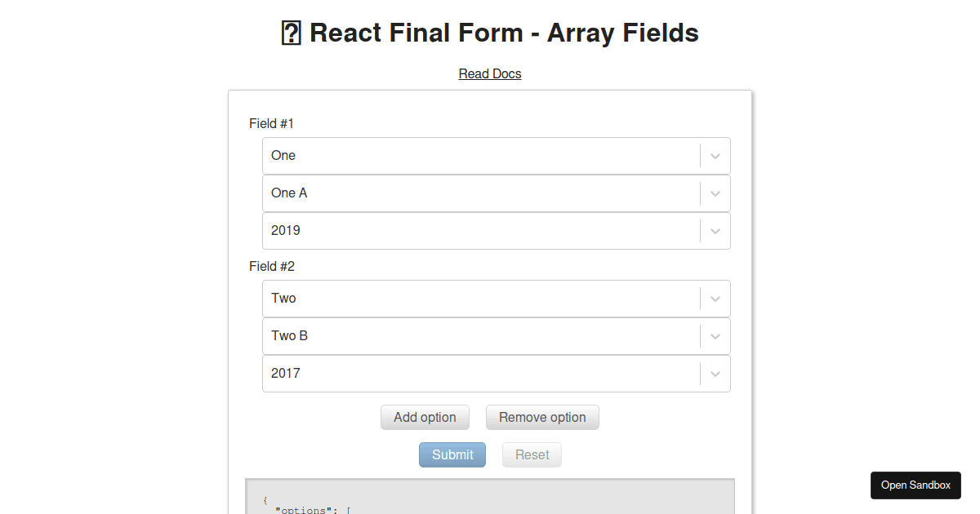Click the "Field #2" label
The width and height of the screenshot is (980, 514).
(271, 266)
